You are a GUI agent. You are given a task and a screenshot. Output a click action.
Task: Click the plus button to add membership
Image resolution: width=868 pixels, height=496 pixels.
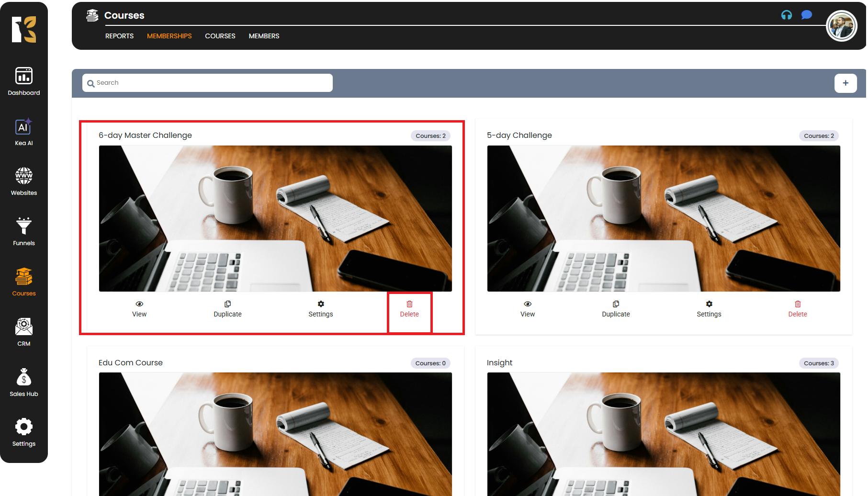845,83
